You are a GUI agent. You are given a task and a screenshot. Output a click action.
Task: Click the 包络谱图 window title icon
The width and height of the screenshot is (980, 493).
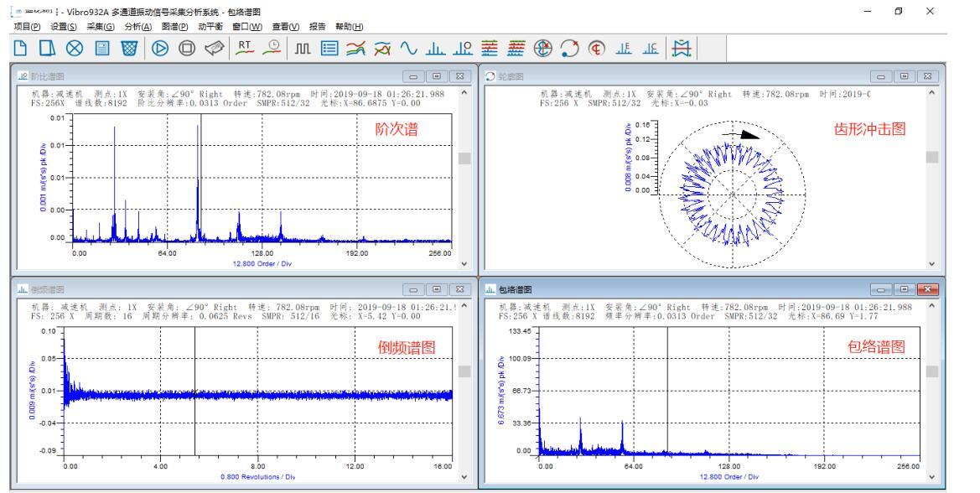click(491, 289)
